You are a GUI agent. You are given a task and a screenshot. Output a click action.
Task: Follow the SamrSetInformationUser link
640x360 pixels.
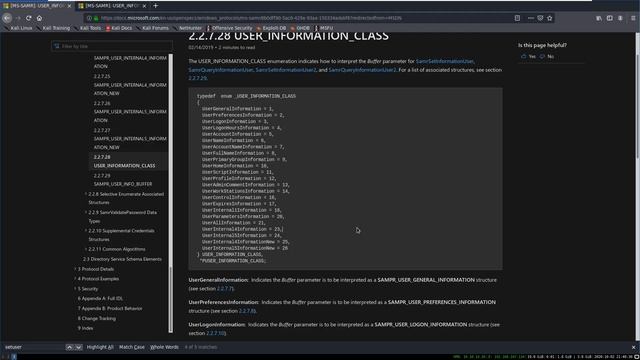(444, 61)
